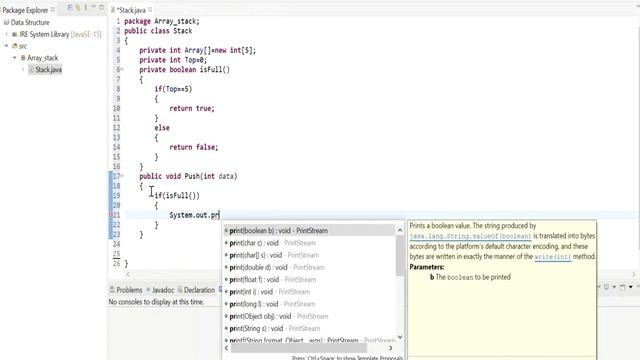The image size is (640, 360).
Task: Choose print(String s) proposal
Action: click(309, 329)
